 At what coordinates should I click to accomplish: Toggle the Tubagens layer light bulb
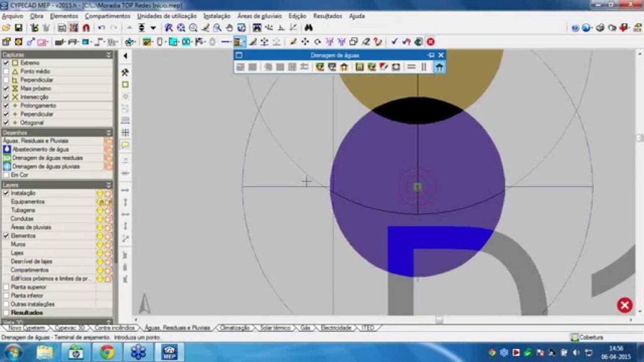click(x=99, y=210)
